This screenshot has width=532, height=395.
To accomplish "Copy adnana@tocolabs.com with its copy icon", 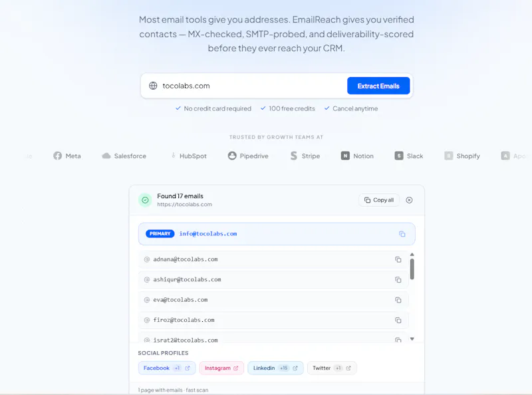I will tap(398, 259).
